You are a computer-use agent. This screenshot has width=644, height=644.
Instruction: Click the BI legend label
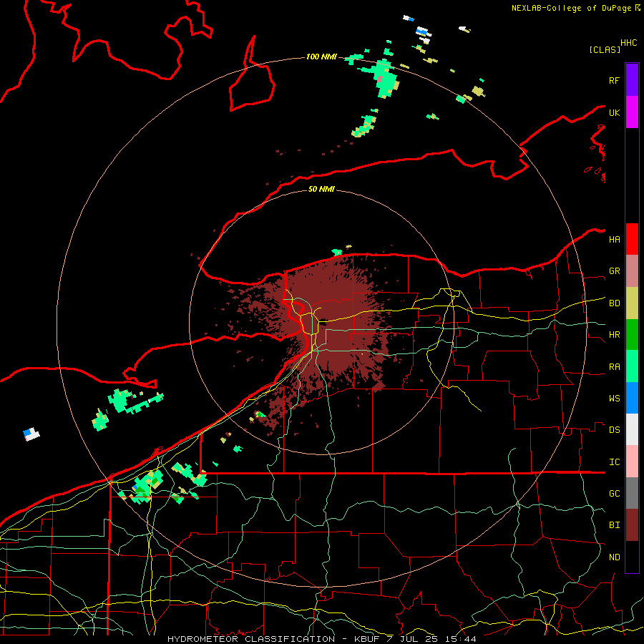click(614, 525)
